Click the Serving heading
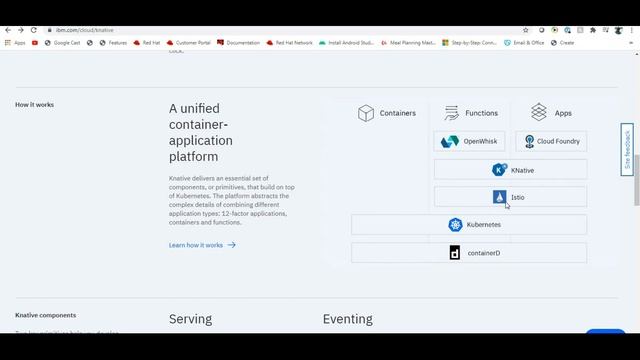 pos(191,319)
